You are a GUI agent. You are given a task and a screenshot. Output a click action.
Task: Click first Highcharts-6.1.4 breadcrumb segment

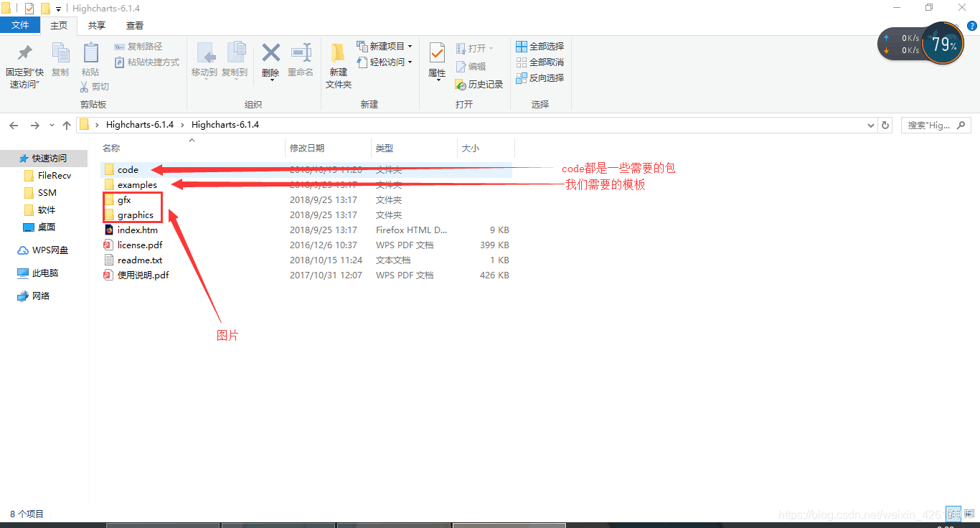(x=140, y=125)
